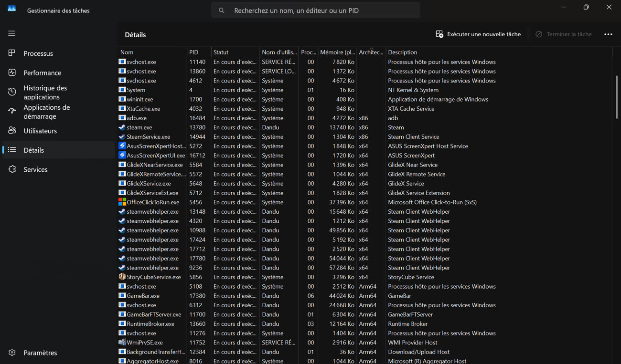Click the search field for name or PID
The height and width of the screenshot is (364, 621).
coord(315,10)
